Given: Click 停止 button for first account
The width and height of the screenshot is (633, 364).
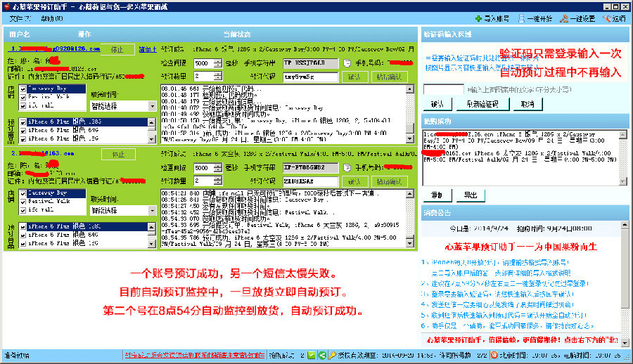Looking at the screenshot, I should point(117,50).
